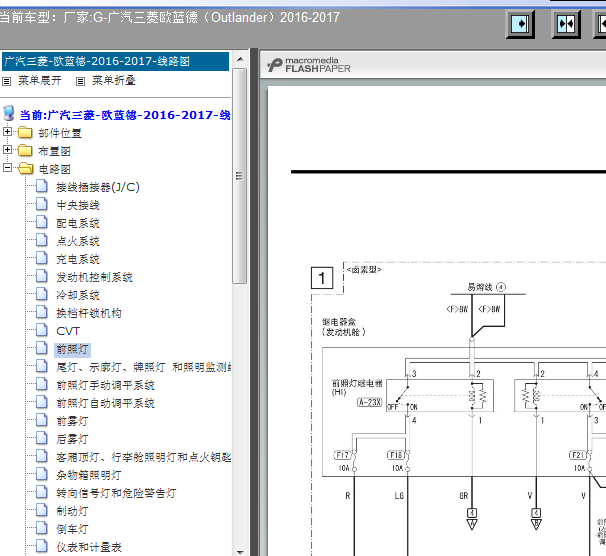Click the left tree panel's scroll-up arrow
Screen dimensions: 606x556
239,59
